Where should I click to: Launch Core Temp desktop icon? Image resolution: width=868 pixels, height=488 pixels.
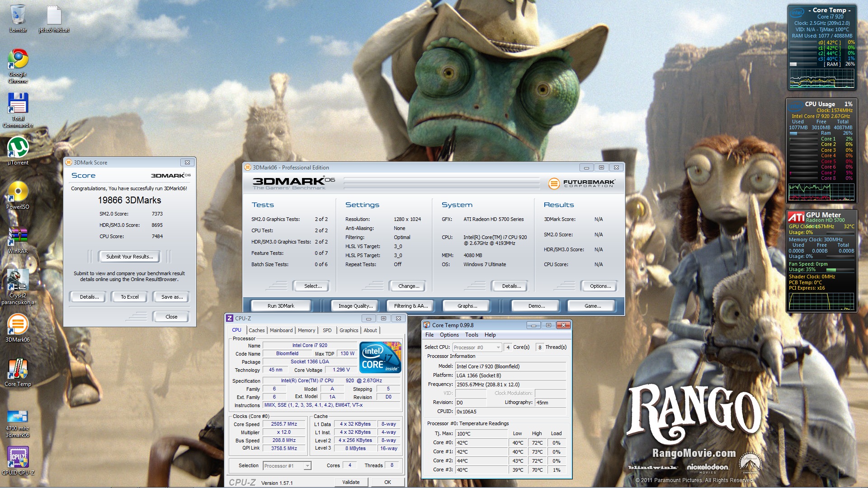pos(18,372)
